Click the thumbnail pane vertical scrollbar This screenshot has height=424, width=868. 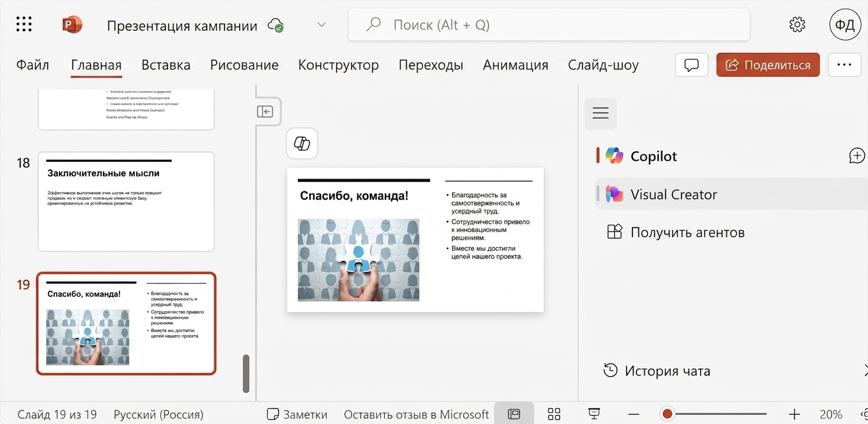point(246,373)
